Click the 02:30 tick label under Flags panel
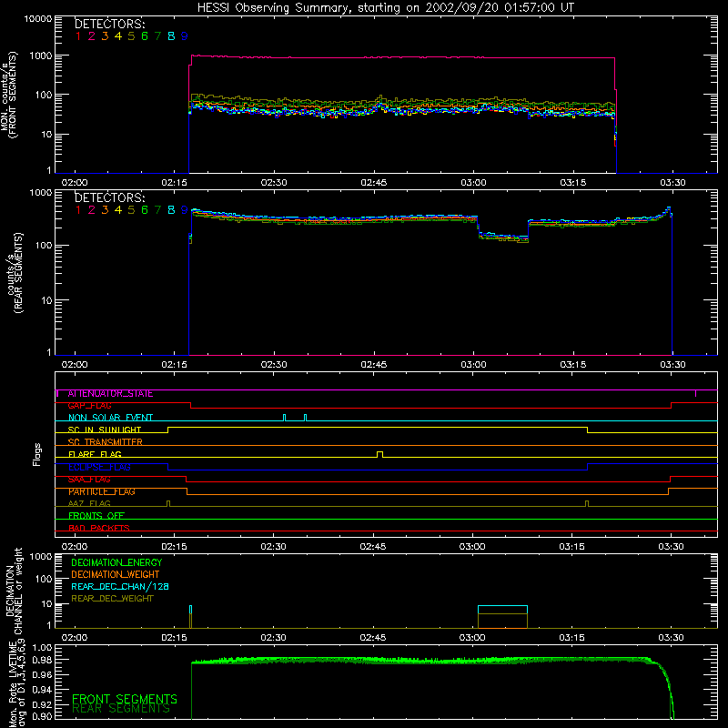This screenshot has height=728, width=728. click(274, 547)
